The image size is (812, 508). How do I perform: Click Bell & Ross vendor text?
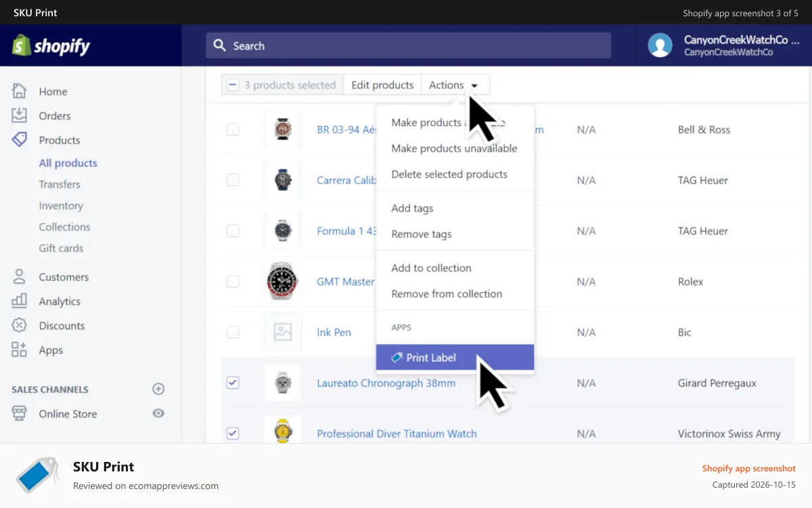pos(704,129)
